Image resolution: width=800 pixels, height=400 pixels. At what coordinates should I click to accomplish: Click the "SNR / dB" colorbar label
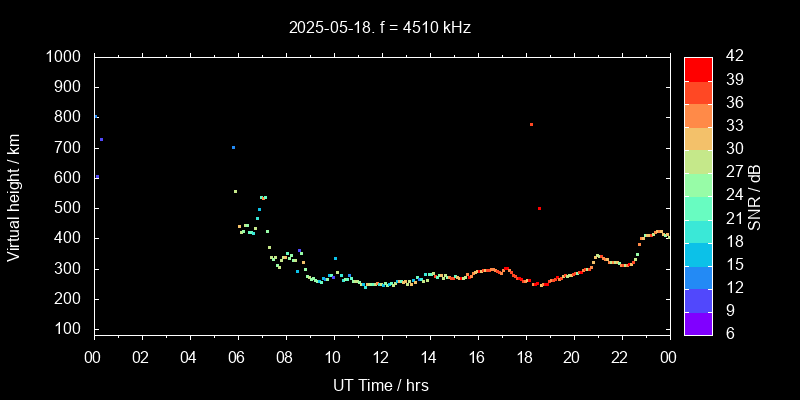point(754,196)
